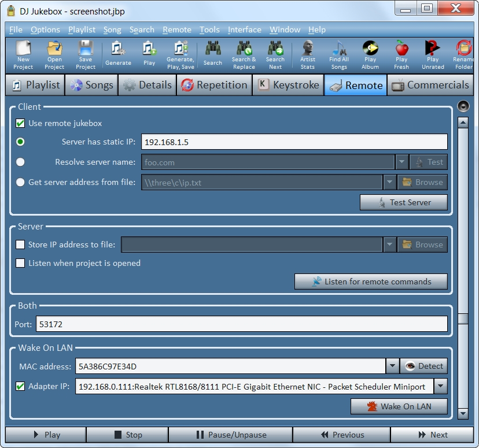Select Resolve server name radio button
The height and width of the screenshot is (448, 479).
tap(20, 162)
